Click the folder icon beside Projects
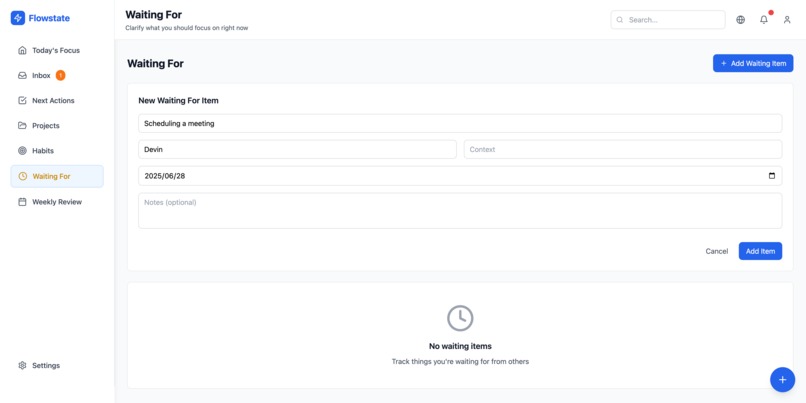Screen dimensions: 806x403 click(22, 126)
